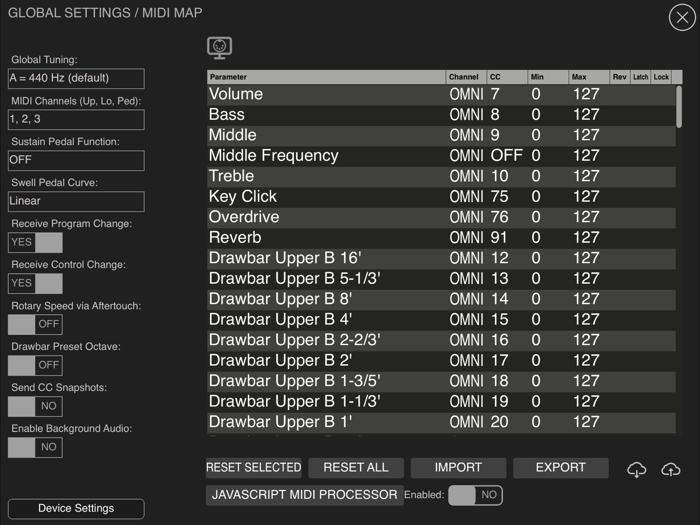Viewport: 700px width, 525px height.
Task: Select the Middle parameter row
Action: point(441,135)
